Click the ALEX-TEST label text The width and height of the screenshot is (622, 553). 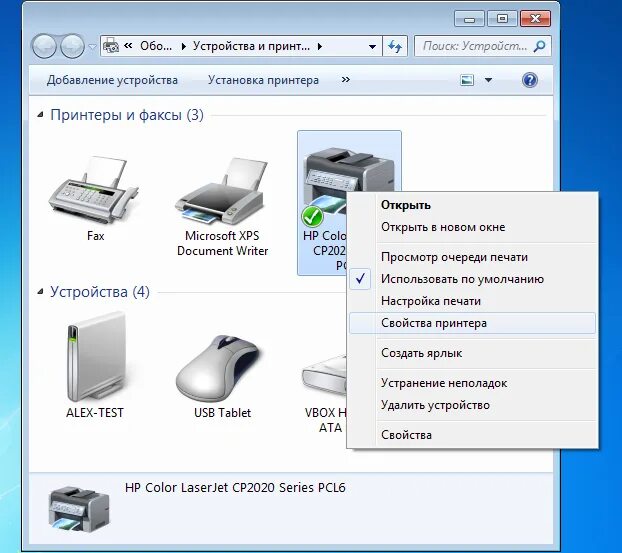click(x=95, y=413)
